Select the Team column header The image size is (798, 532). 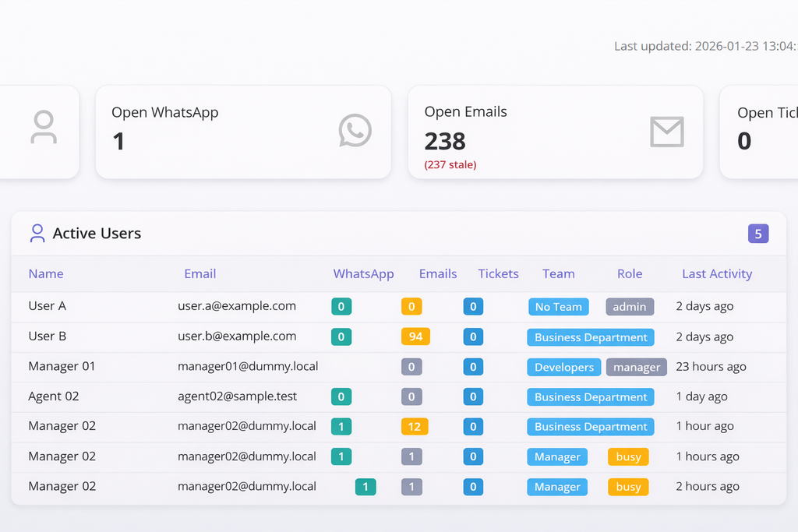point(558,273)
